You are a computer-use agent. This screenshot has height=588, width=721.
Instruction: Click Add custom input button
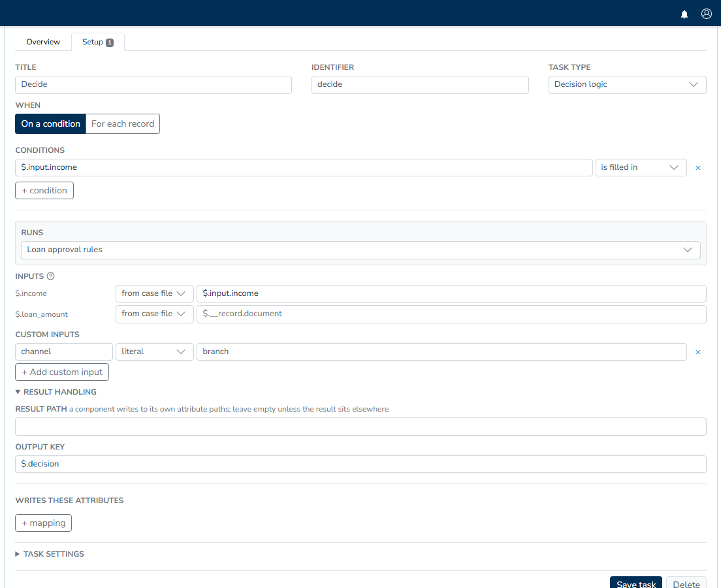[x=62, y=372]
